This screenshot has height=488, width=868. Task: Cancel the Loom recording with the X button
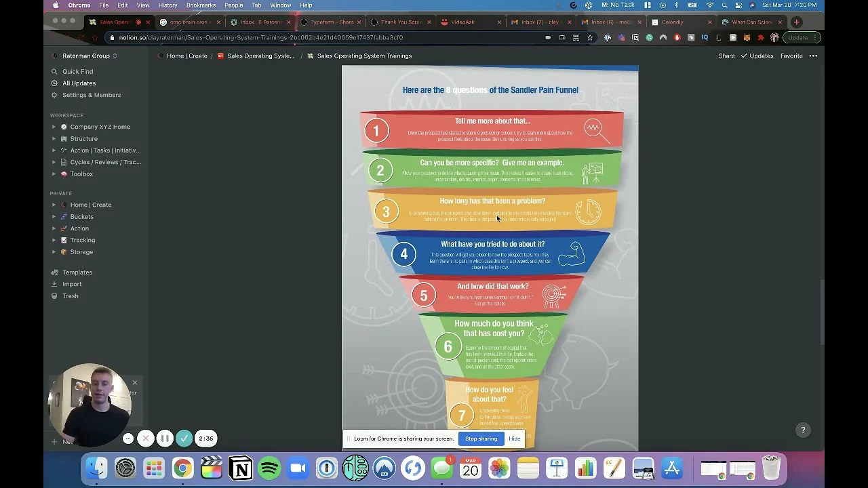146,439
